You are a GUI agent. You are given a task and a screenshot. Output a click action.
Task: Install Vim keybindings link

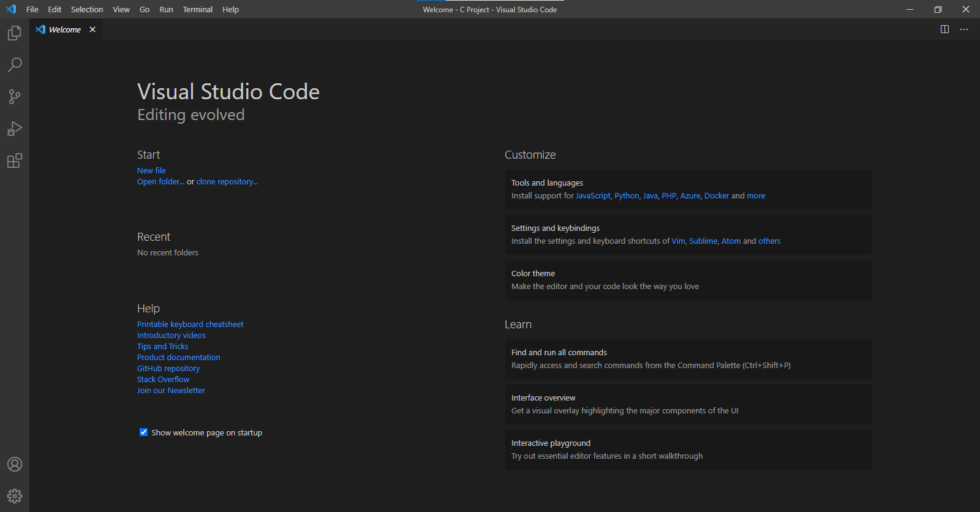click(678, 241)
